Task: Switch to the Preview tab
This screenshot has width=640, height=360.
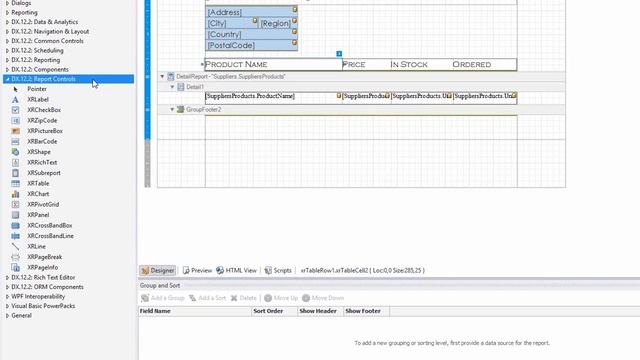Action: (x=197, y=270)
